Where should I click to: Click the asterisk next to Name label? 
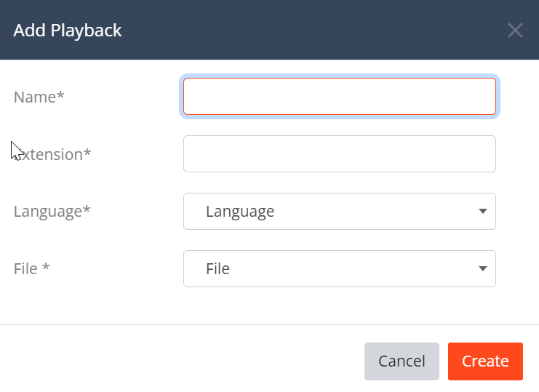tap(60, 95)
